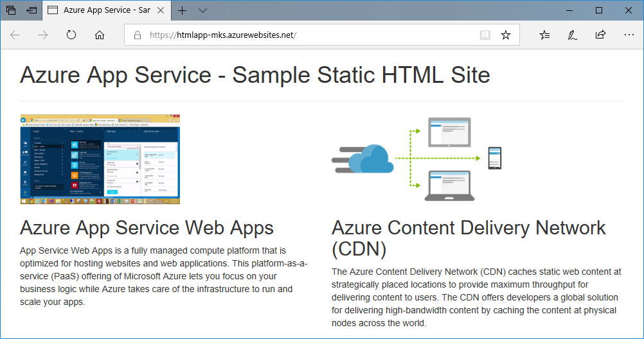Screen dimensions: 644x339
Task: Go forward to next page
Action: [42, 35]
